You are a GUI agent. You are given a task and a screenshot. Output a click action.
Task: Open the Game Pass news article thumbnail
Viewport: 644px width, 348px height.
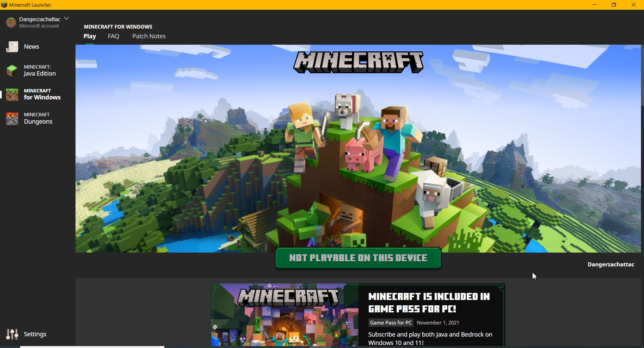(x=285, y=315)
